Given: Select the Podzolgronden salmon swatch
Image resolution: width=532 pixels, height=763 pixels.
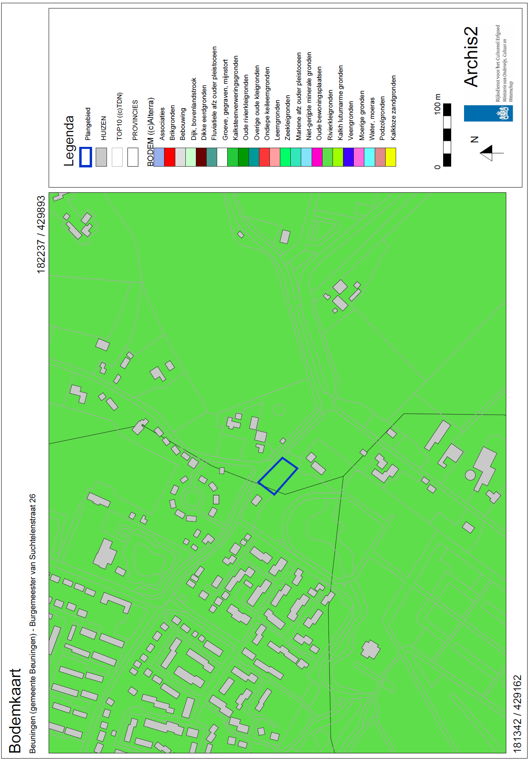Looking at the screenshot, I should pyautogui.click(x=380, y=157).
